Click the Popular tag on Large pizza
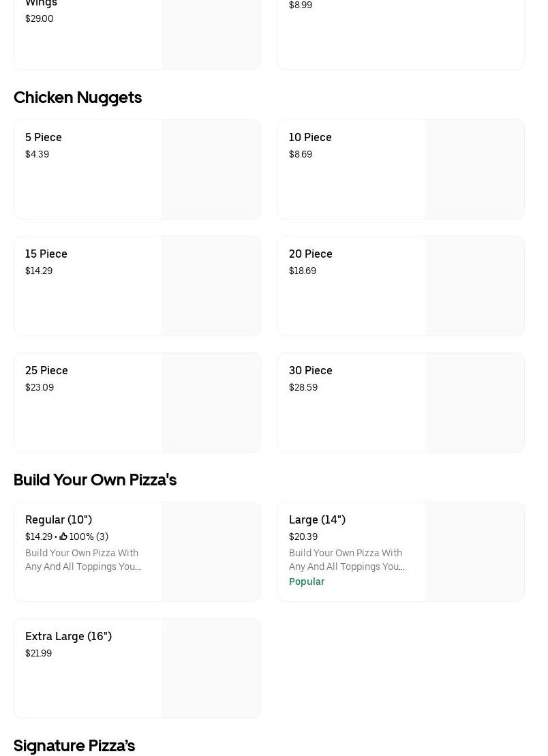 pos(307,581)
